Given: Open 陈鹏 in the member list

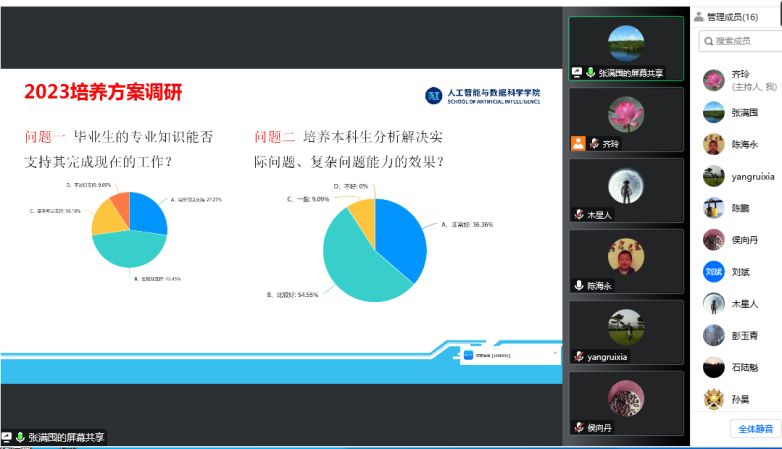Looking at the screenshot, I should coord(740,208).
